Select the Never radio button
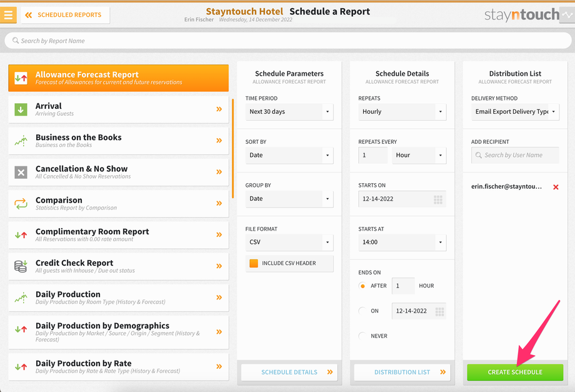This screenshot has height=392, width=575. [x=362, y=336]
